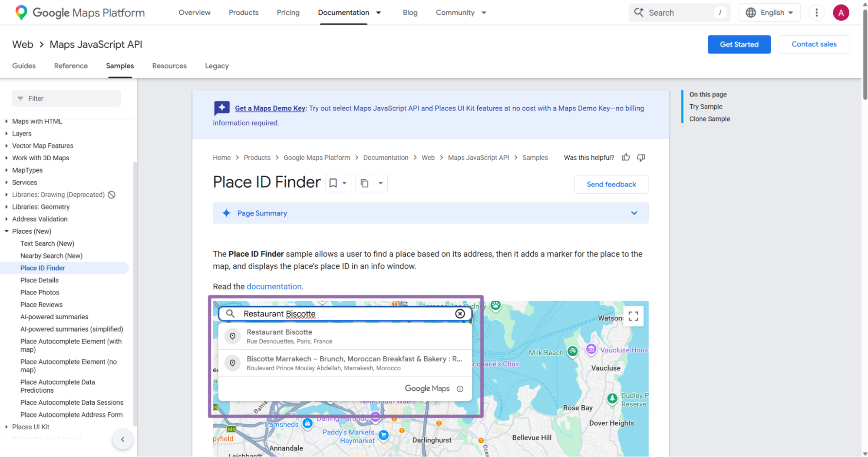Screen dimensions: 868x457
Task: Click the deprecated icon beside Libraries: Drawing
Action: point(112,195)
